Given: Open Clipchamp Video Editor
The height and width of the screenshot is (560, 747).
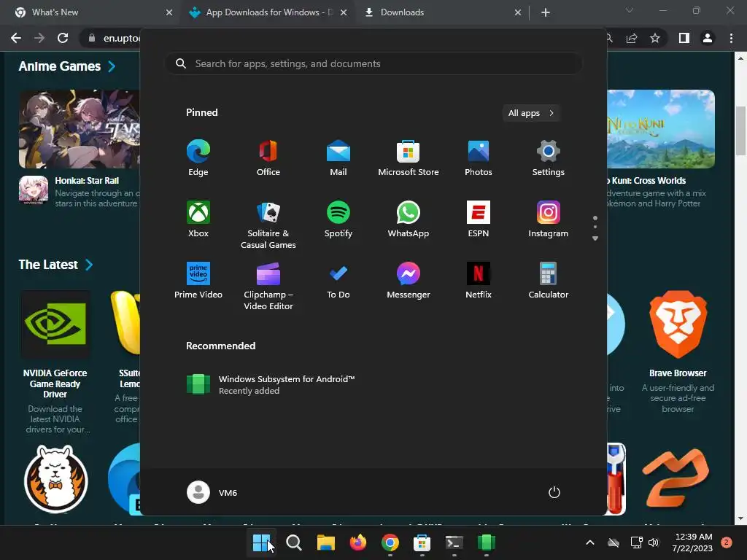Looking at the screenshot, I should click(x=268, y=286).
